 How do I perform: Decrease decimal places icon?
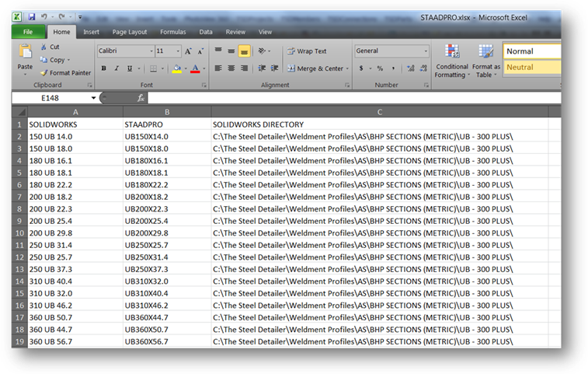coord(423,68)
